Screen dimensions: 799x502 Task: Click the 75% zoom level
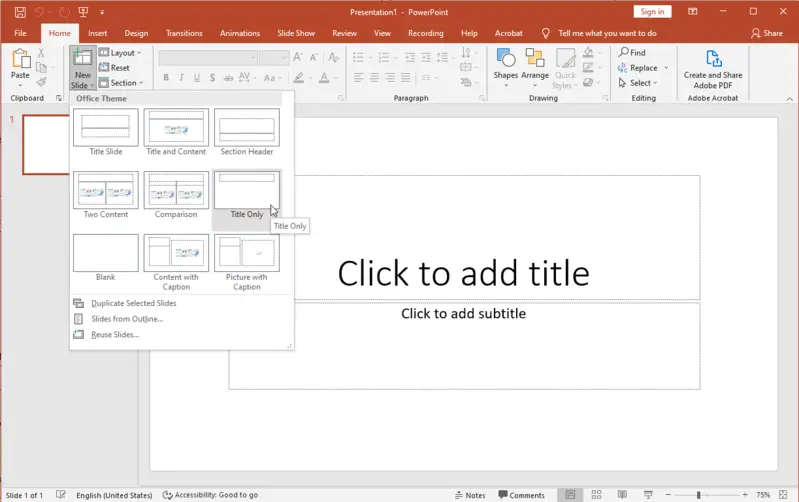pos(763,495)
